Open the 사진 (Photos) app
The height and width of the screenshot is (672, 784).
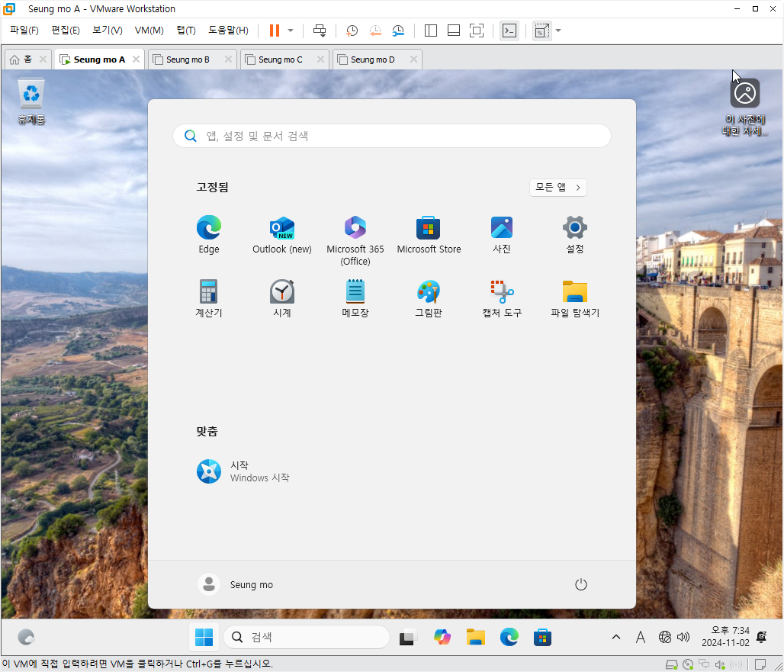[x=502, y=234]
